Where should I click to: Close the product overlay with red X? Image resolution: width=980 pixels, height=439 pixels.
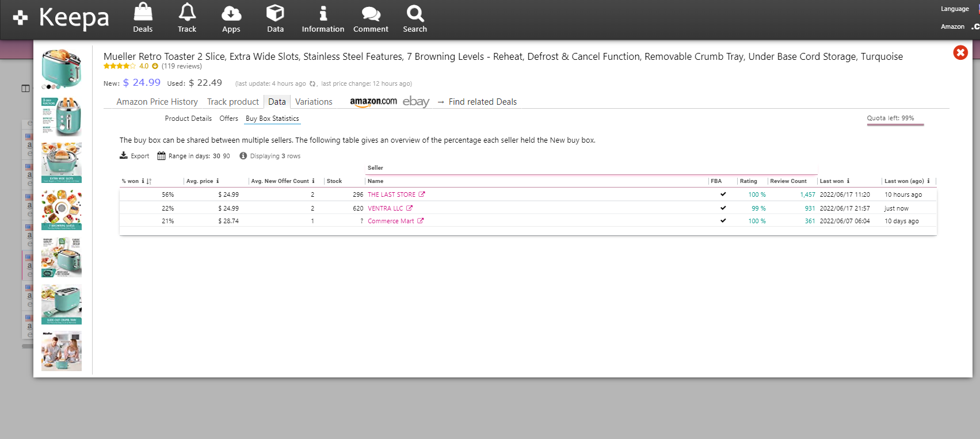960,53
